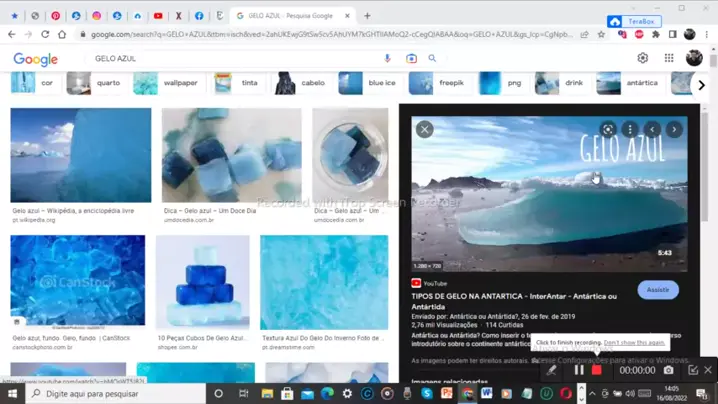The image size is (718, 404).
Task: Go back to the previous page
Action: point(12,34)
